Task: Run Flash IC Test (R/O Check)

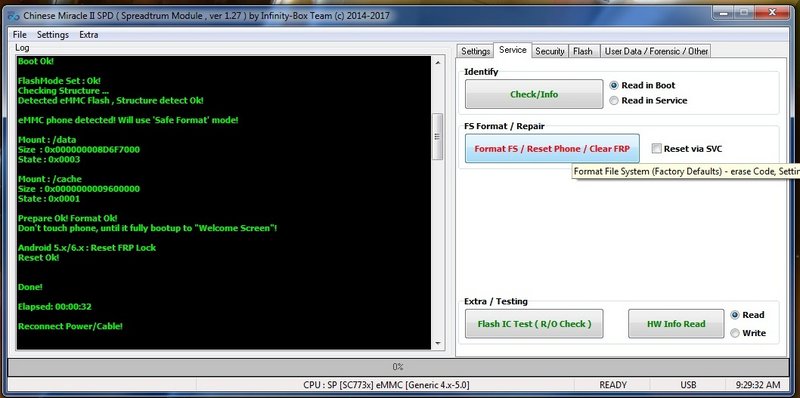Action: point(534,324)
